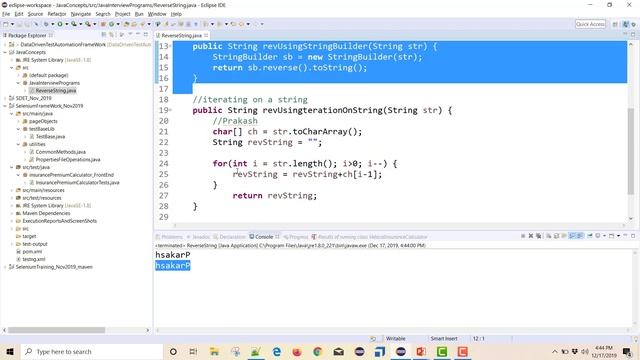Screen dimensions: 640x360
Task: Click the New Java Package icon
Action: pyautogui.click(x=103, y=24)
